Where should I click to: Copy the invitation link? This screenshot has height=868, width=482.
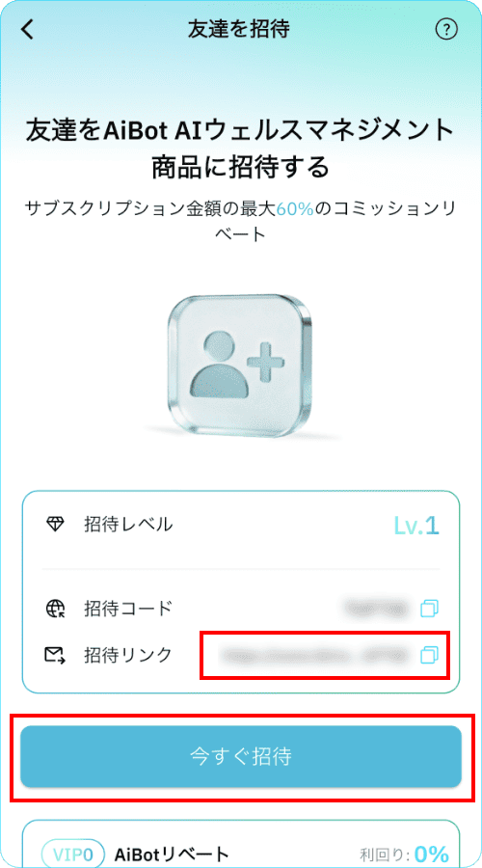429,655
